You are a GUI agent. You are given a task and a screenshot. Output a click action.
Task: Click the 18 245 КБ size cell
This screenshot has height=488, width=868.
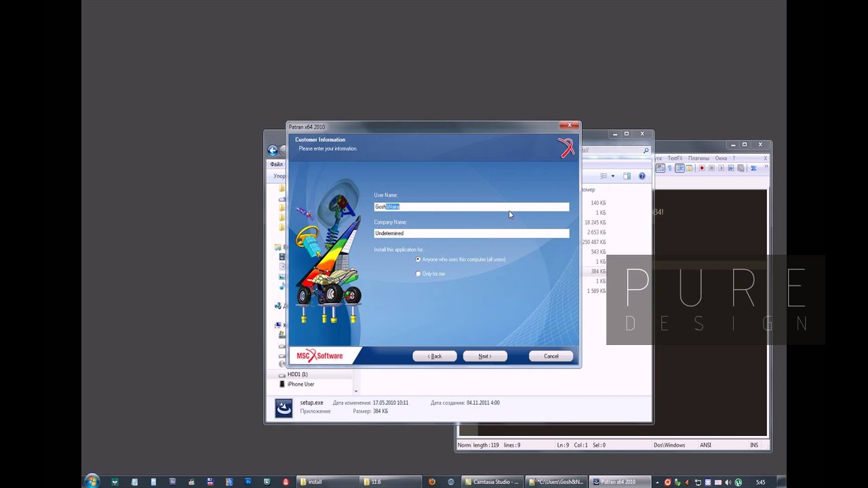click(x=595, y=222)
